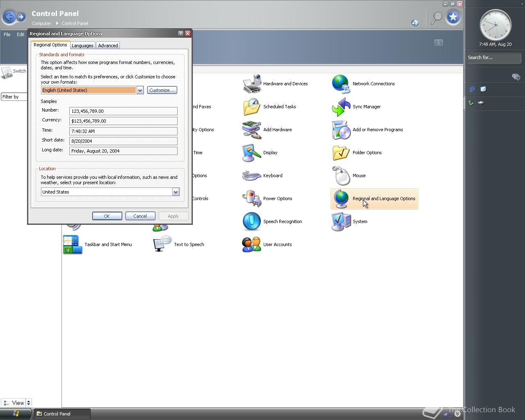Click the English (United States) selection

[x=89, y=90]
